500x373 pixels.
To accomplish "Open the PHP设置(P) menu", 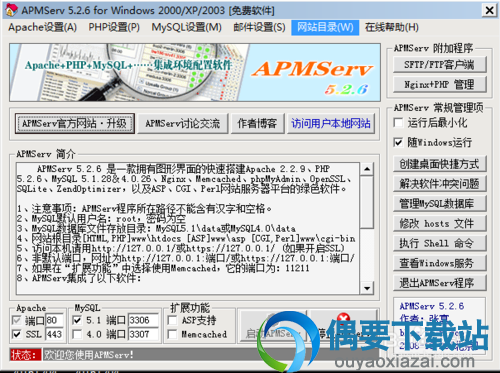I will point(114,27).
